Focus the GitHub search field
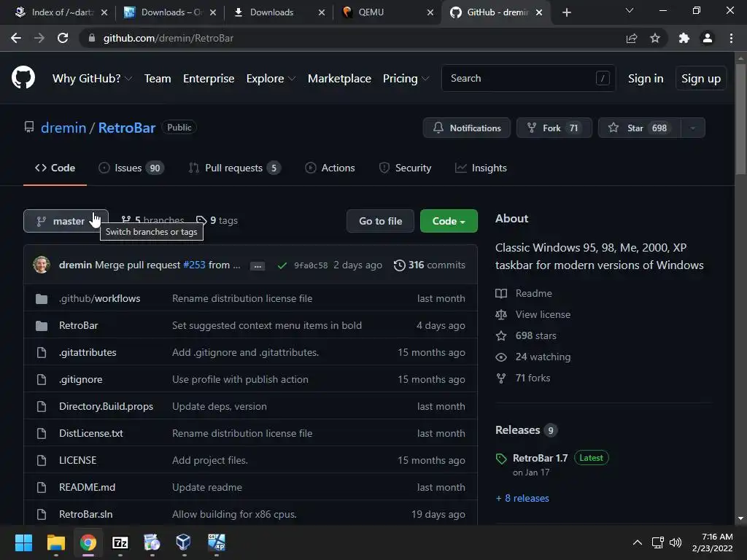 point(528,78)
